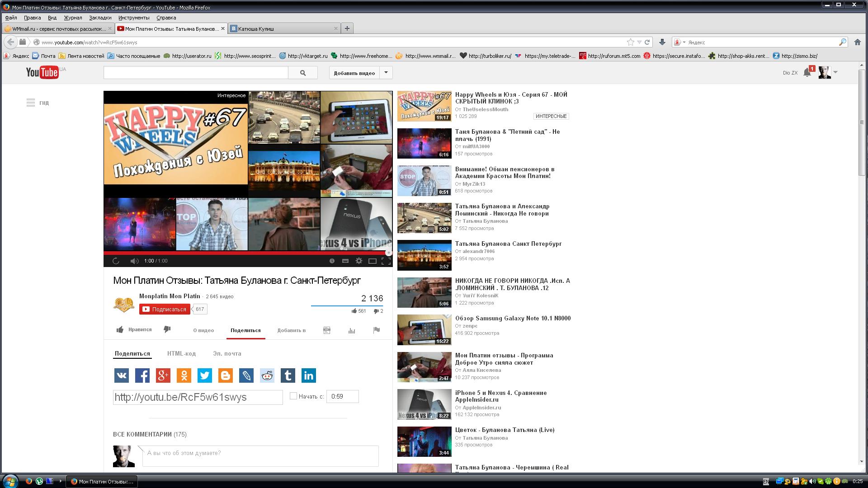The image size is (868, 488).
Task: Share video on LinkedIn icon
Action: pyautogui.click(x=308, y=375)
